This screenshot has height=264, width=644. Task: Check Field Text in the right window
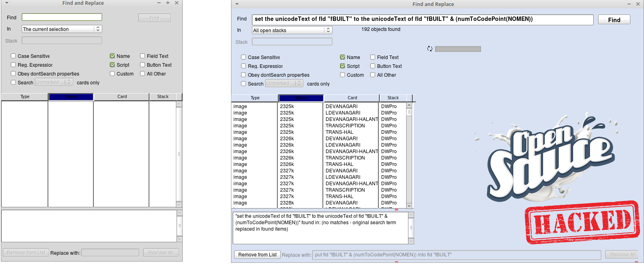point(373,57)
